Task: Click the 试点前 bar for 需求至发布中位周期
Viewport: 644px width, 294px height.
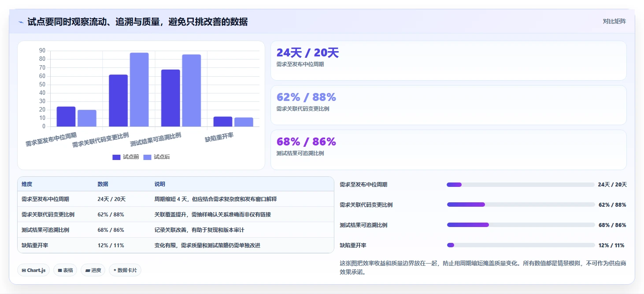Action: tap(66, 117)
